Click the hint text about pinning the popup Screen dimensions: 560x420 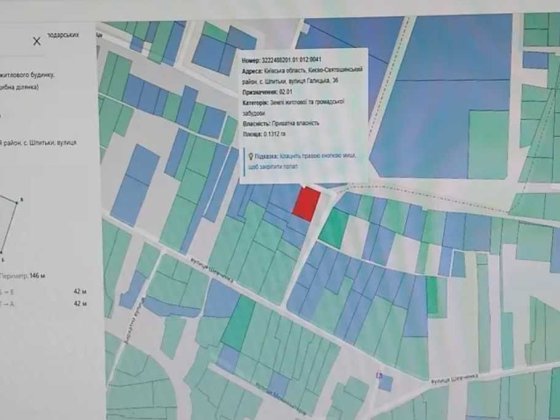point(302,161)
